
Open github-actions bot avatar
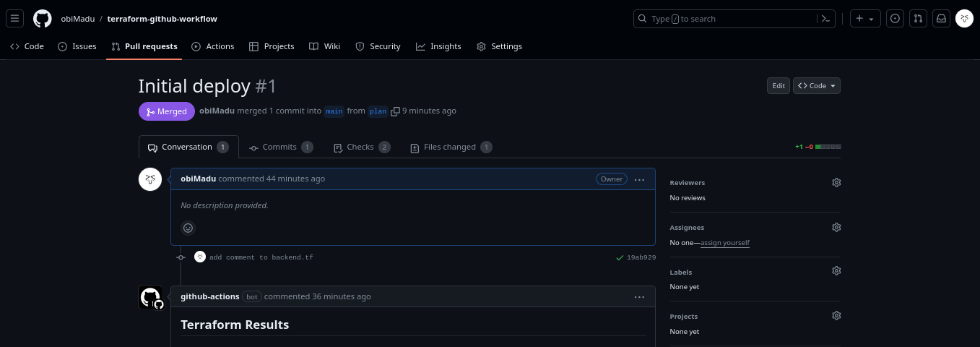tap(150, 297)
